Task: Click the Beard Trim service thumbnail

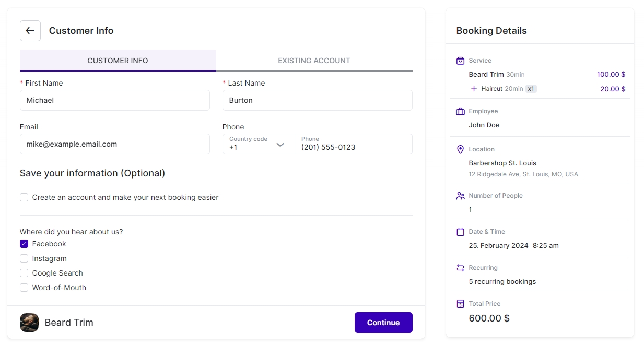Action: pyautogui.click(x=29, y=323)
